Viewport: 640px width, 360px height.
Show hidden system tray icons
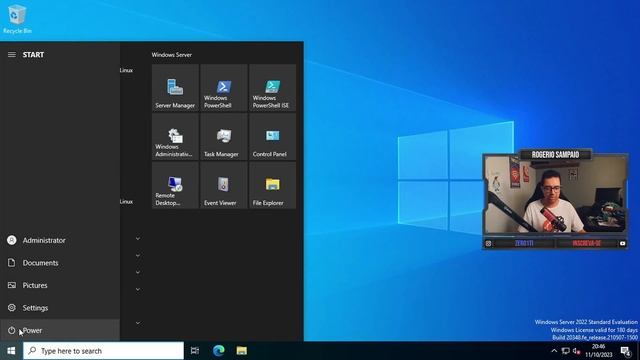(554, 351)
